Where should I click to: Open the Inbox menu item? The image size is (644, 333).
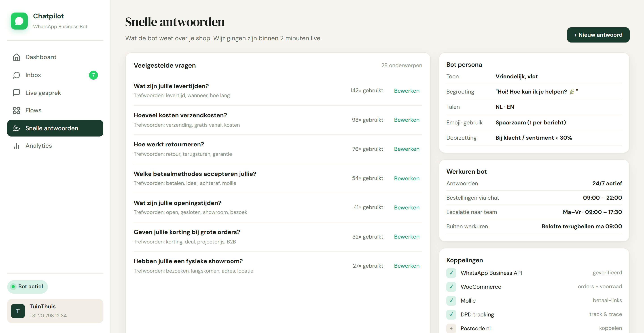coord(55,75)
